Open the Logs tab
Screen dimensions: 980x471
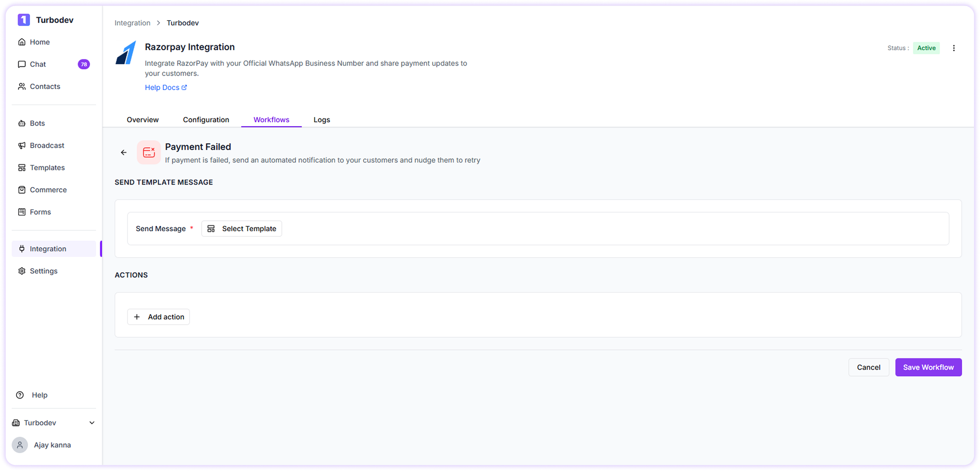click(322, 120)
